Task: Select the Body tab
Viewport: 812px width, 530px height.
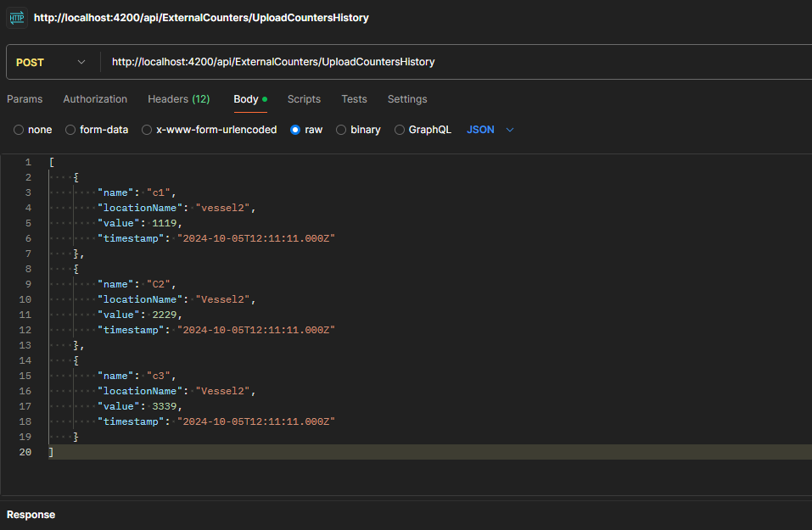Action: click(250, 99)
